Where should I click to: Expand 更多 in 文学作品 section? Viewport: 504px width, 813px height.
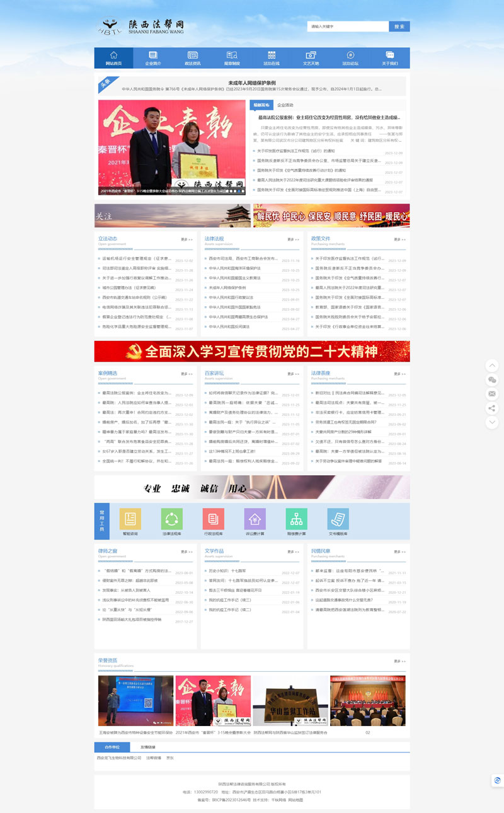tap(294, 551)
